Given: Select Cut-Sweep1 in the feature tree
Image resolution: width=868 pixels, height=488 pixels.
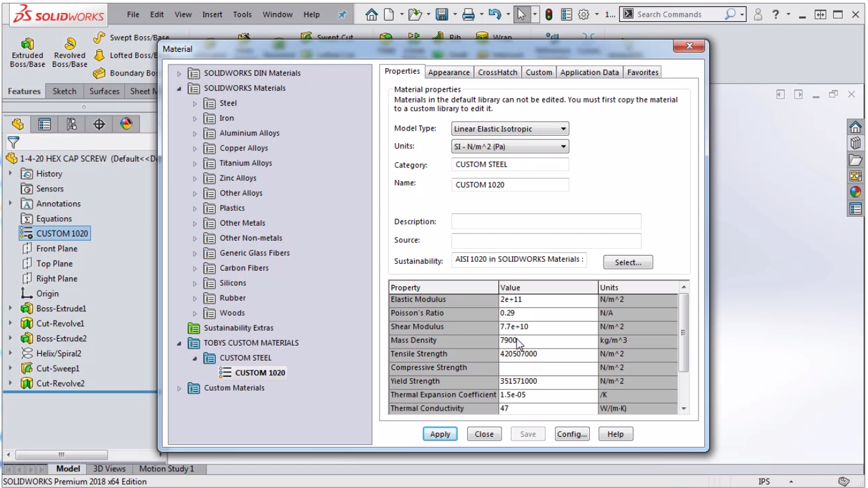Looking at the screenshot, I should click(x=58, y=369).
